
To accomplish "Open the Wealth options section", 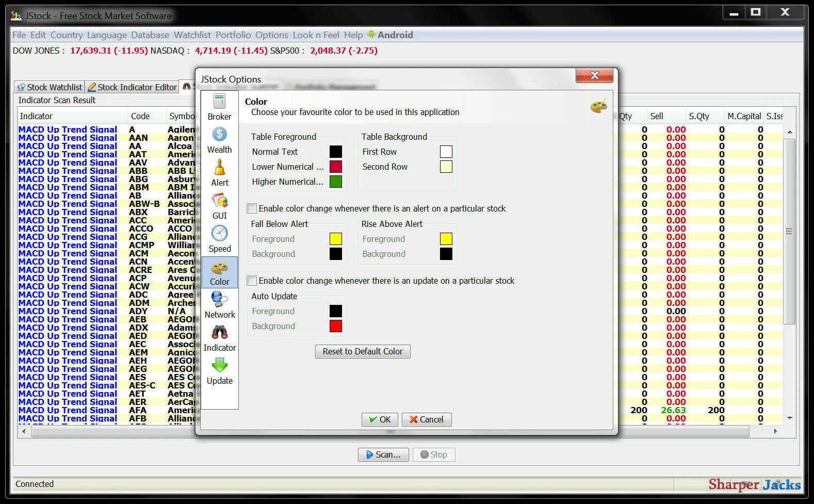I will [x=220, y=140].
